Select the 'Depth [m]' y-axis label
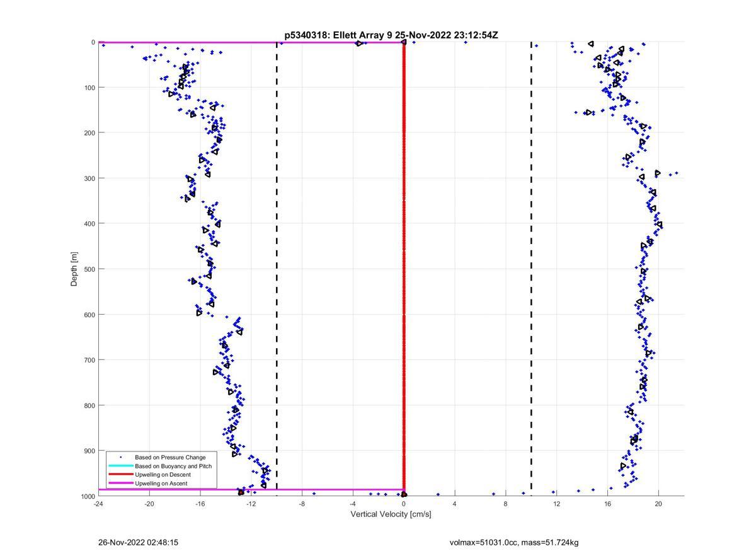 (x=74, y=269)
